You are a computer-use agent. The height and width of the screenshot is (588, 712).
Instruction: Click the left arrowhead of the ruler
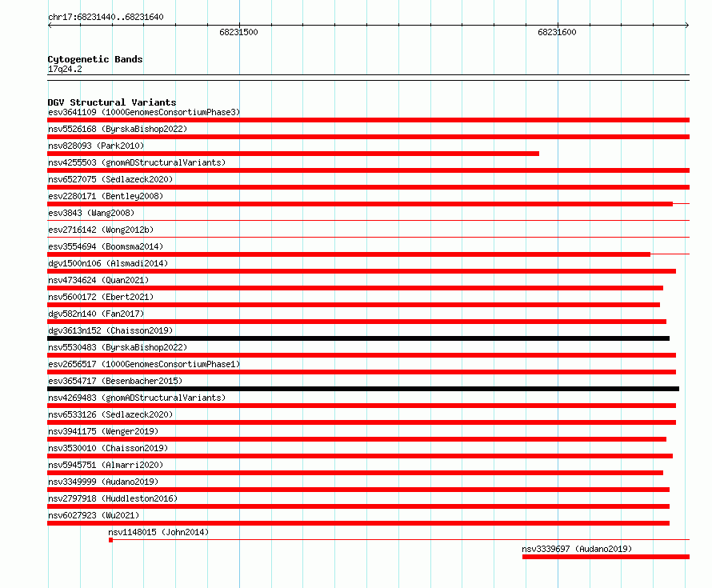point(50,26)
